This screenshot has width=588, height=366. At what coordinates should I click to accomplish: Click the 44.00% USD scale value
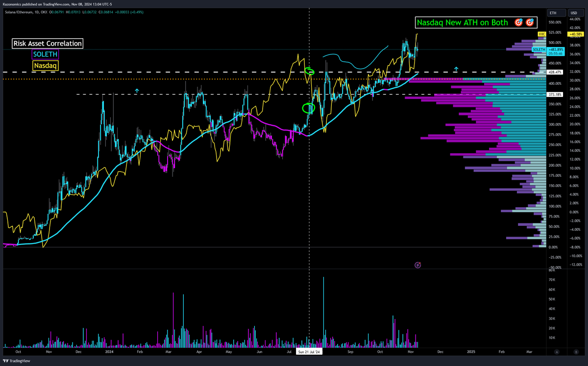[x=575, y=19]
